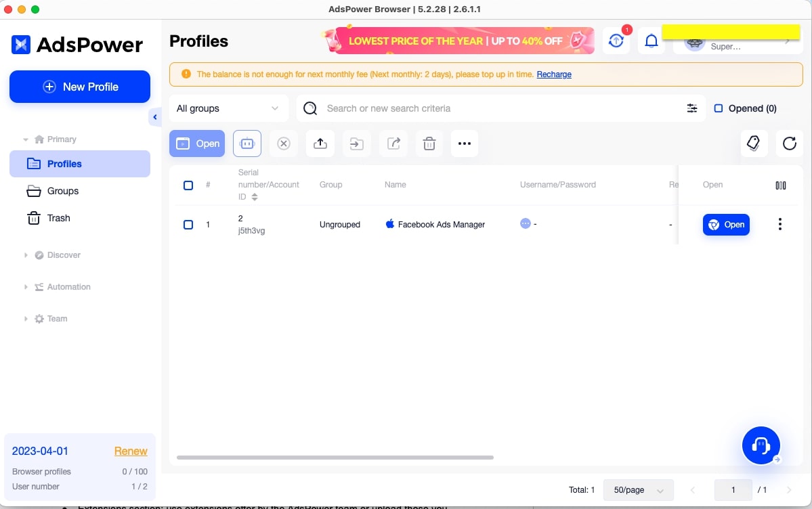This screenshot has width=812, height=509.
Task: Click the RPA robot icon in toolbar
Action: (247, 143)
